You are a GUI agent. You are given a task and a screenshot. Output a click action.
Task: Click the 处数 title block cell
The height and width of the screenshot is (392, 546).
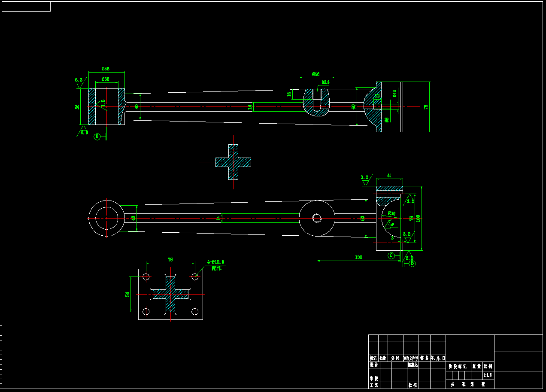[383, 358]
